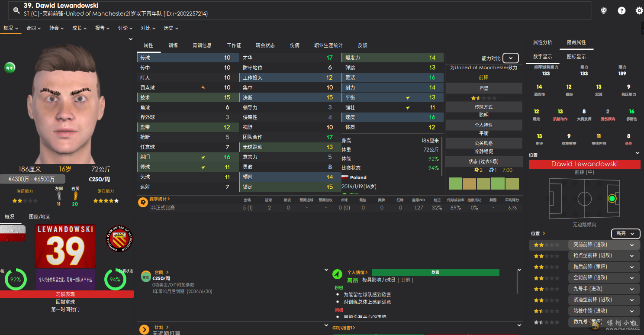Click the 潜在能力 star rating
Screen dimensions: 644x335
pyautogui.click(x=106, y=201)
